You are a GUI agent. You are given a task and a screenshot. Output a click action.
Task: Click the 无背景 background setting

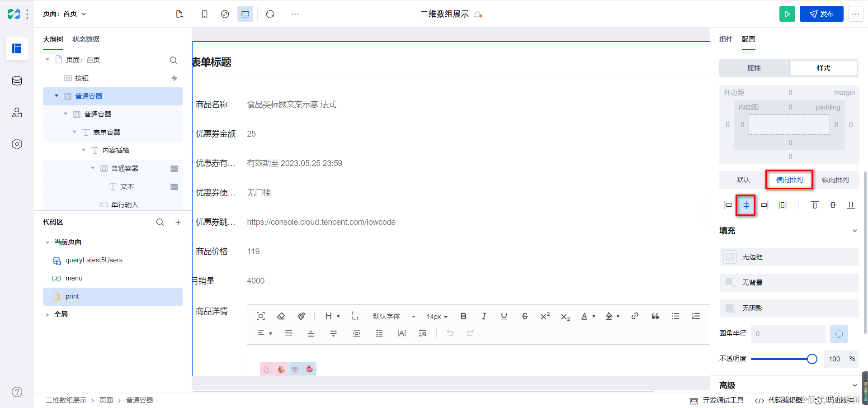coord(789,283)
